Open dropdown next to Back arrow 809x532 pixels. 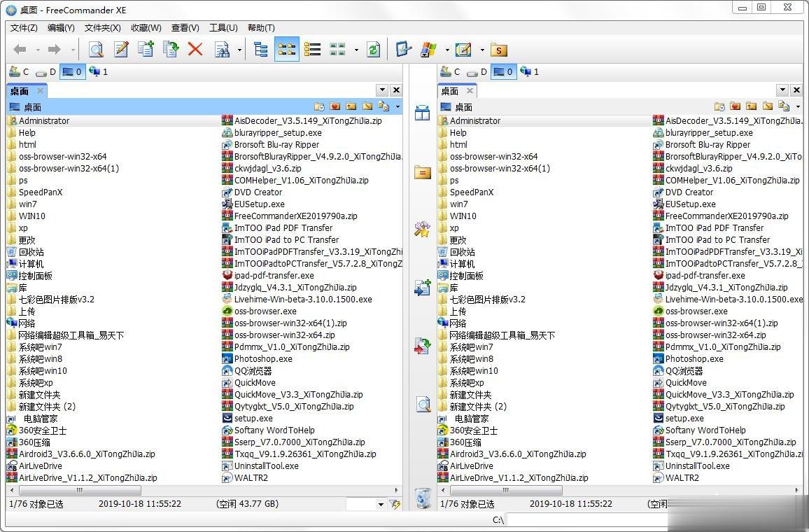click(x=38, y=50)
